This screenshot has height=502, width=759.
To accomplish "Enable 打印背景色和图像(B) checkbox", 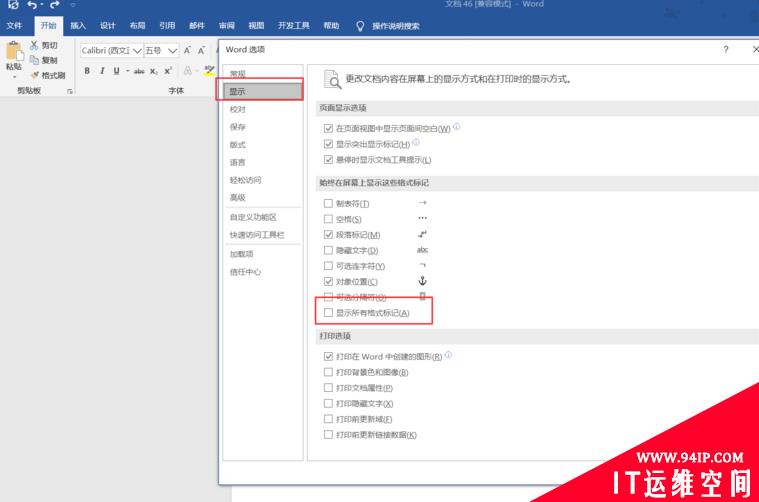I will [328, 372].
